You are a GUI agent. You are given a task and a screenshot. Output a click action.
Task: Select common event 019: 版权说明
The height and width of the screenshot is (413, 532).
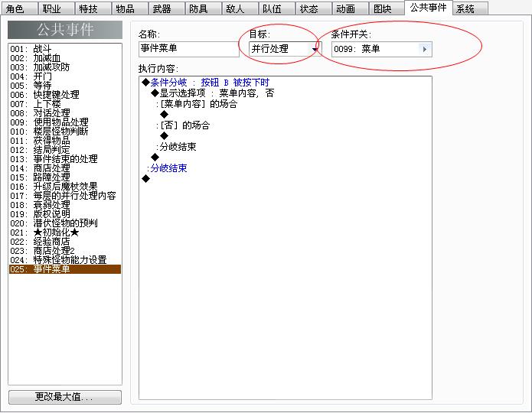coord(65,214)
